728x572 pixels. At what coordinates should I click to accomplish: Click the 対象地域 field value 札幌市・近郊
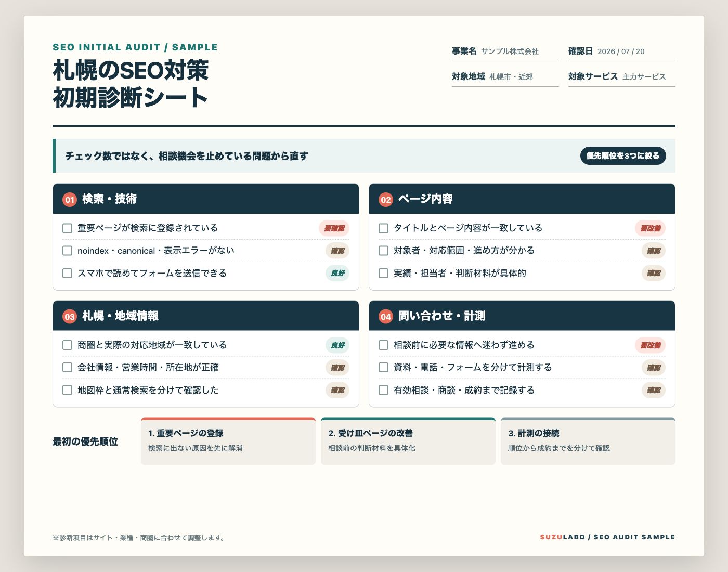pos(511,77)
